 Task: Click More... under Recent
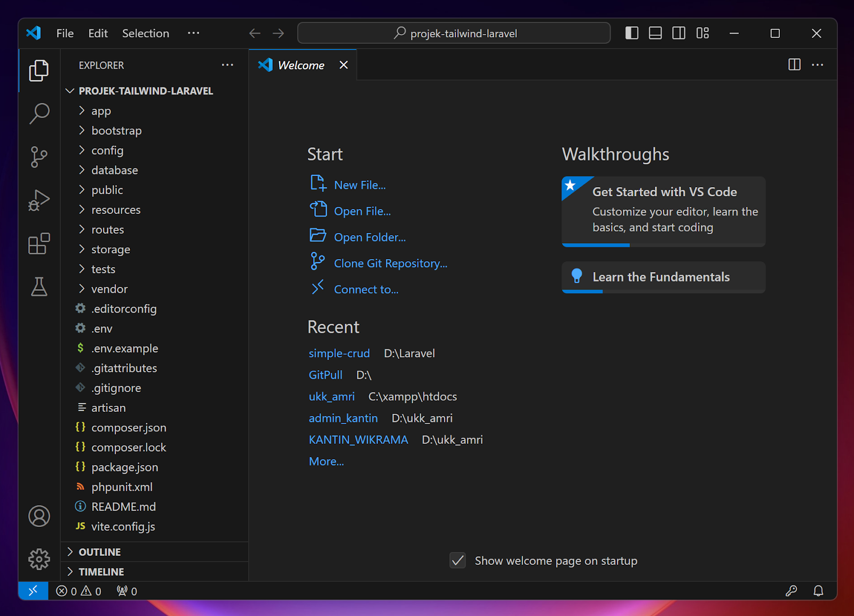(x=327, y=461)
